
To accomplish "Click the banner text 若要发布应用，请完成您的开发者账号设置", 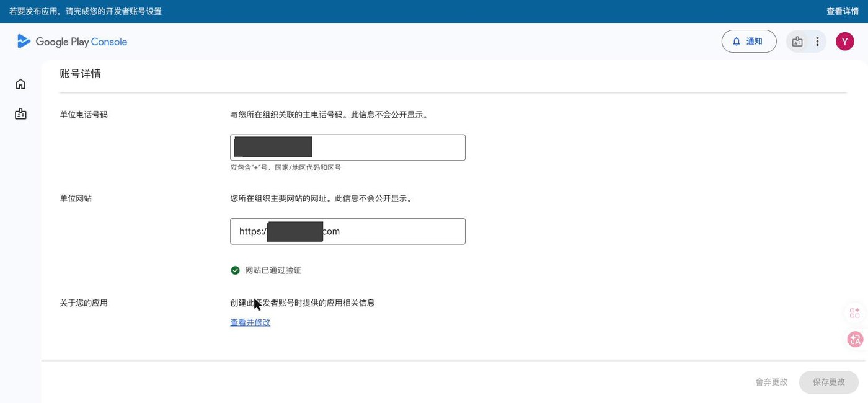I will [x=86, y=11].
